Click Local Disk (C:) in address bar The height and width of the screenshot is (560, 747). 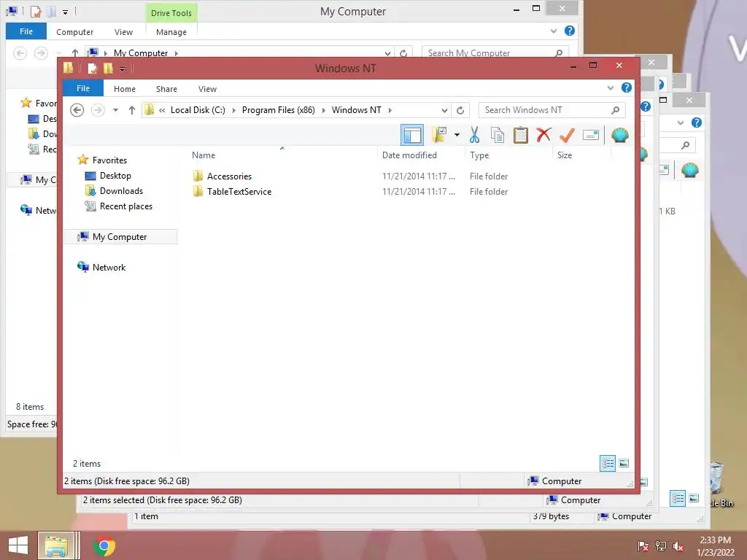[198, 110]
